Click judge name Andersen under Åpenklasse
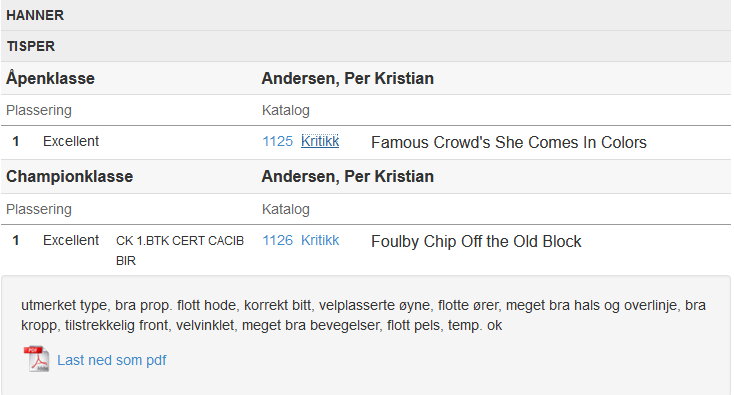 347,78
